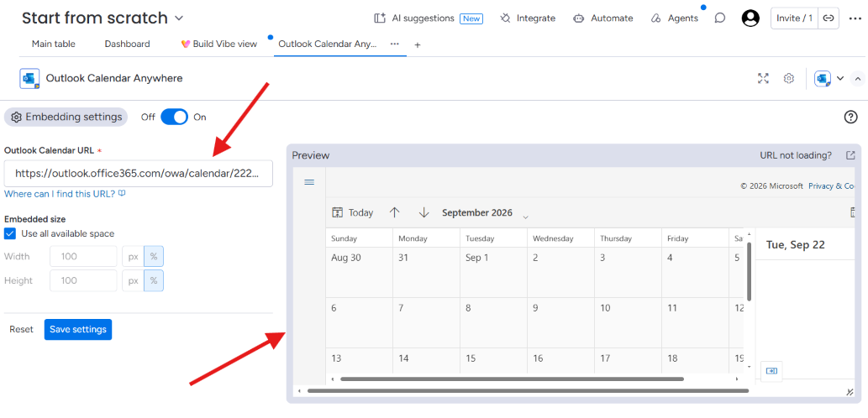The width and height of the screenshot is (868, 418).
Task: Open the Invite / 1 button
Action: pos(794,18)
